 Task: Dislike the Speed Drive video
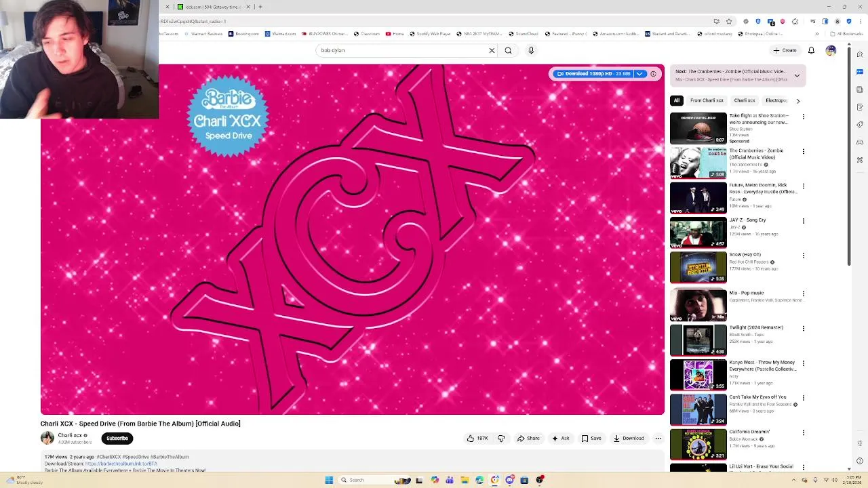point(501,439)
